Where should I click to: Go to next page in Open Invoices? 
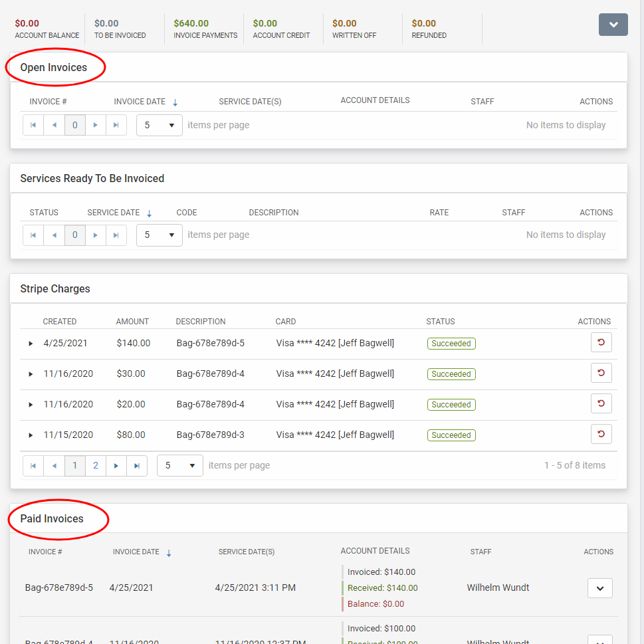pos(96,125)
